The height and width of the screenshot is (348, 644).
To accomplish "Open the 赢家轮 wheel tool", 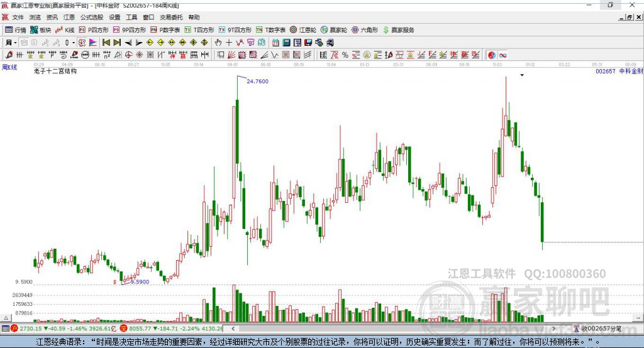I will click(334, 30).
